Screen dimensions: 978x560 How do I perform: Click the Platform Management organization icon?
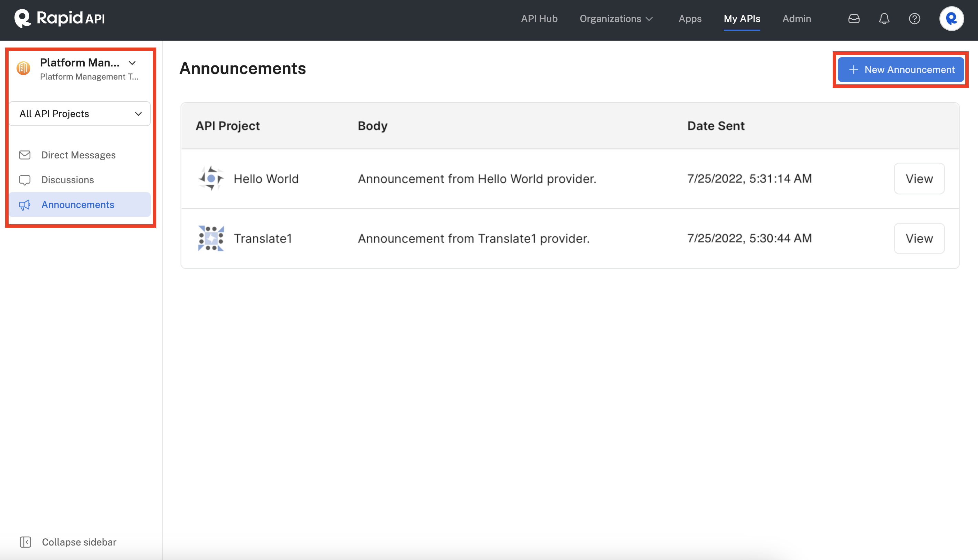[x=23, y=69]
